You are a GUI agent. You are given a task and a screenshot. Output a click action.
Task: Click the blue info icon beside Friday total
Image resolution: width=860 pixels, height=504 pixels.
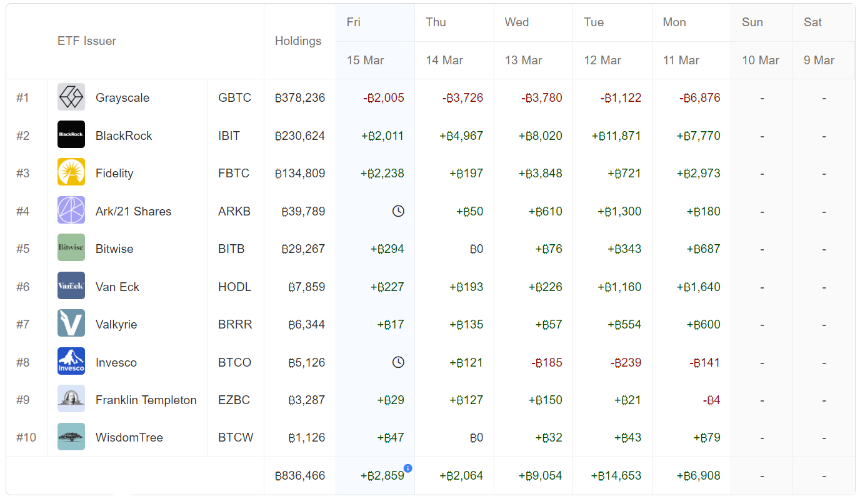click(407, 468)
